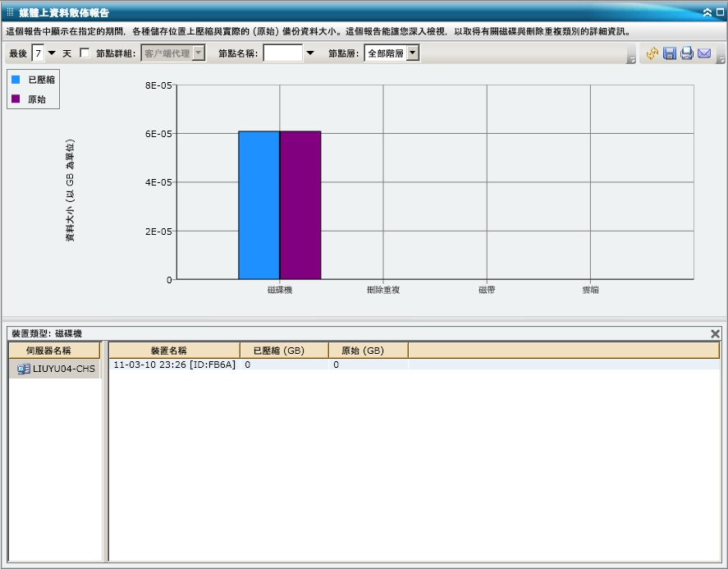Sort by 已壓縮 (GB) column header
This screenshot has height=569, width=728.
[x=284, y=351]
